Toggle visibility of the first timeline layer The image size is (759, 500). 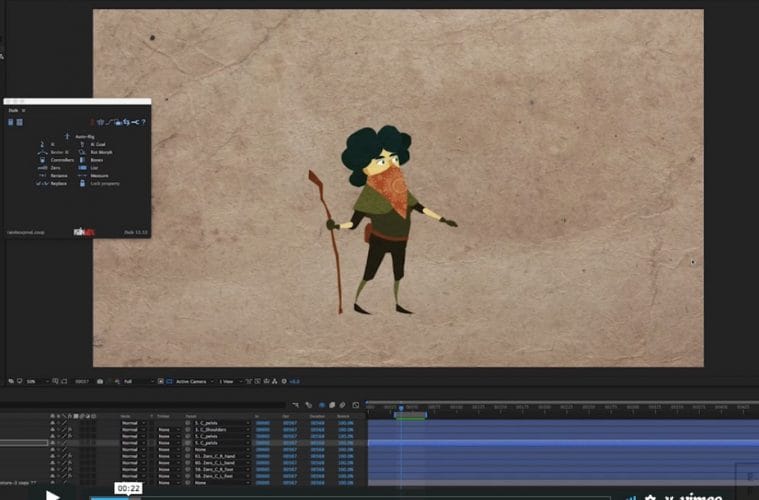(53, 423)
